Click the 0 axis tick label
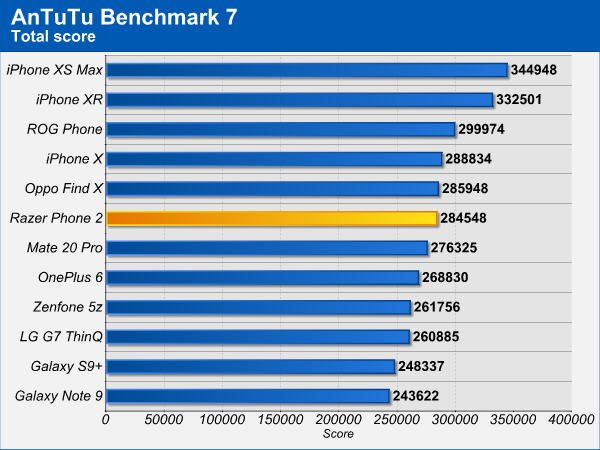Image resolution: width=600 pixels, height=450 pixels. pos(106,419)
